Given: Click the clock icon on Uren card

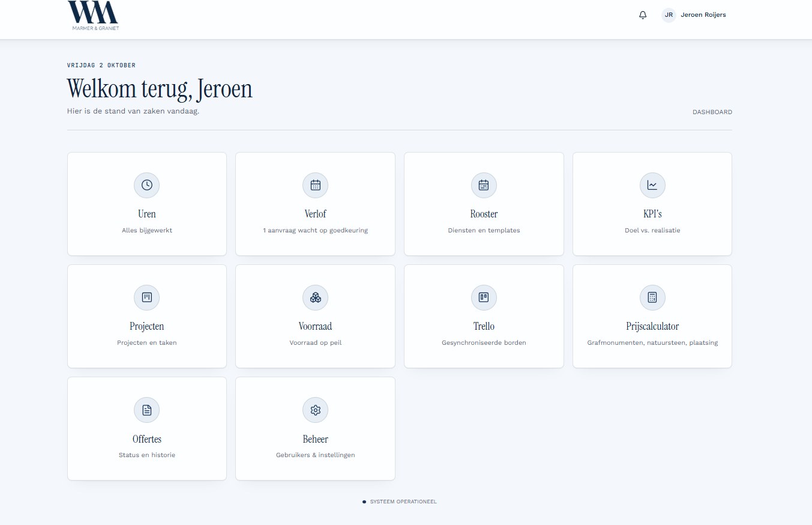Looking at the screenshot, I should pyautogui.click(x=147, y=185).
